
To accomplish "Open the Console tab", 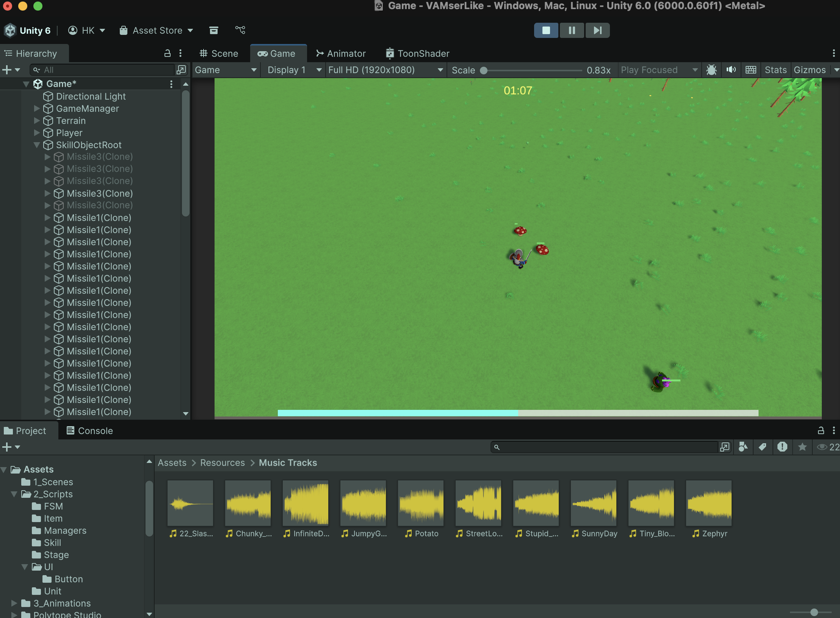I will pyautogui.click(x=90, y=431).
